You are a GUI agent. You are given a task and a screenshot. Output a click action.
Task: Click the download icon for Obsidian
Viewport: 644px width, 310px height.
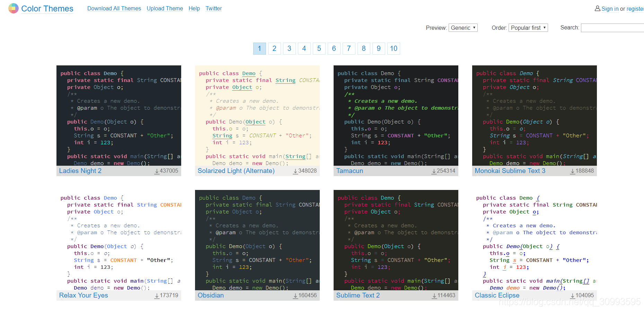pos(295,296)
